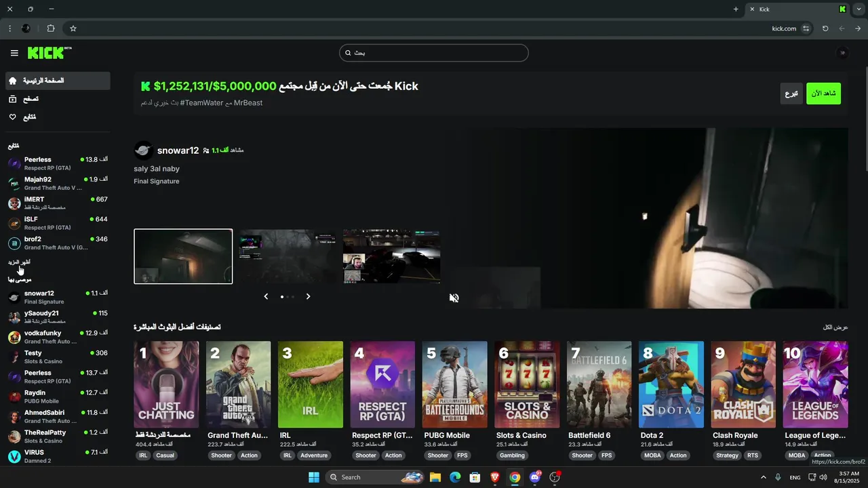The image size is (868, 488).
Task: Go to next carousel slide arrow
Action: (308, 296)
